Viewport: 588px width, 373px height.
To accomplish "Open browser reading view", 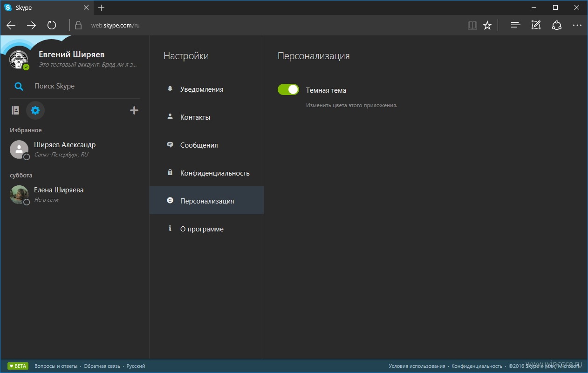I will point(472,25).
